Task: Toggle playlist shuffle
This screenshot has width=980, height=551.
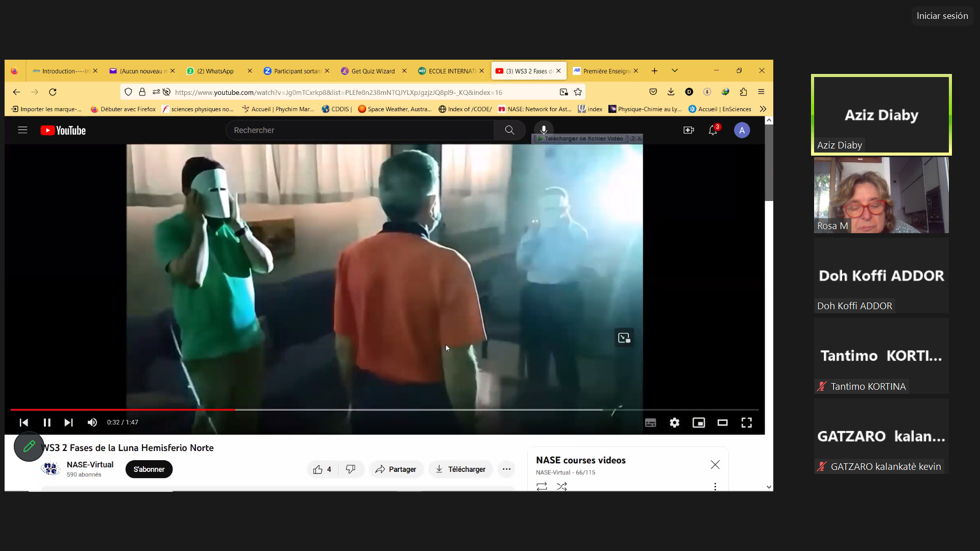Action: (x=562, y=486)
